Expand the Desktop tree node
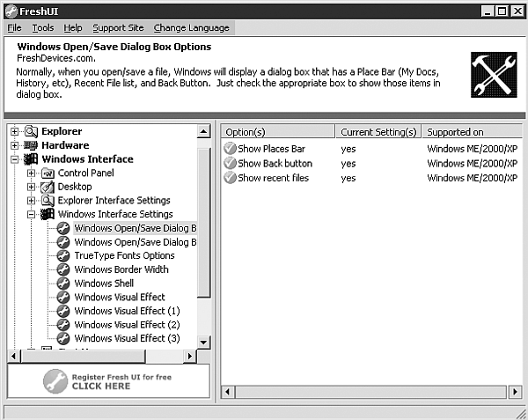Viewport: 528px width, 420px height. [32, 187]
